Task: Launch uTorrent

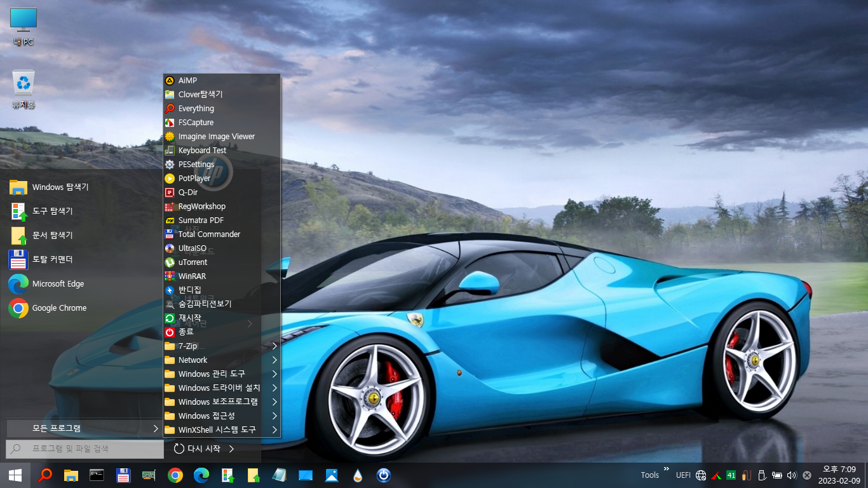Action: (x=221, y=262)
